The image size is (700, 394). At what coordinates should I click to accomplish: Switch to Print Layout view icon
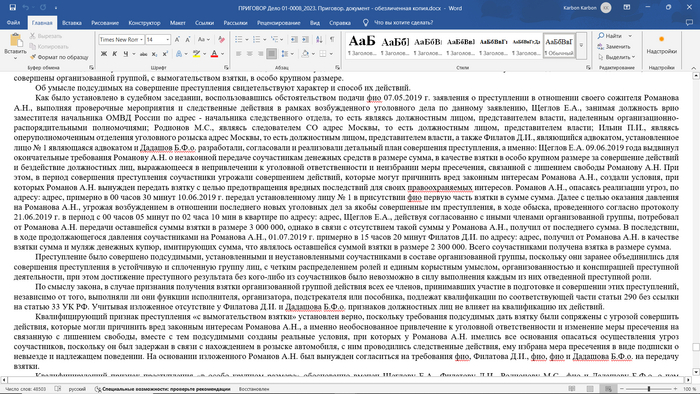[x=590, y=389]
